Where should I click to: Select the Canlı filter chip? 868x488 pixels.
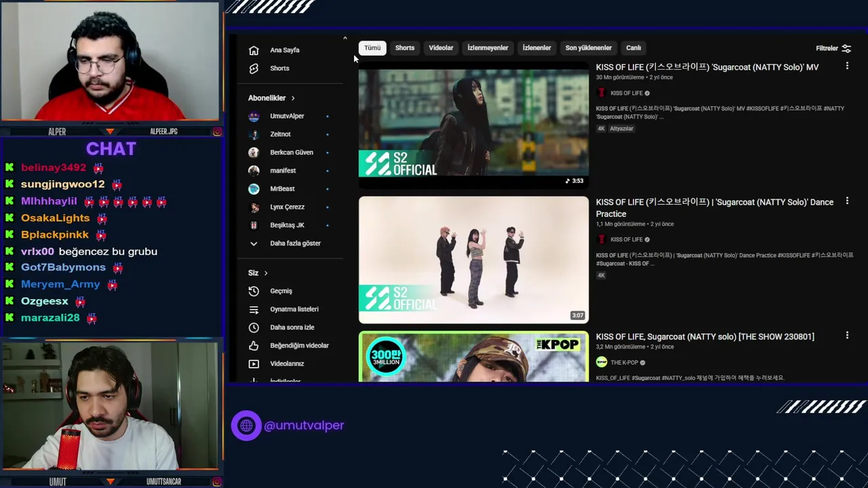633,48
